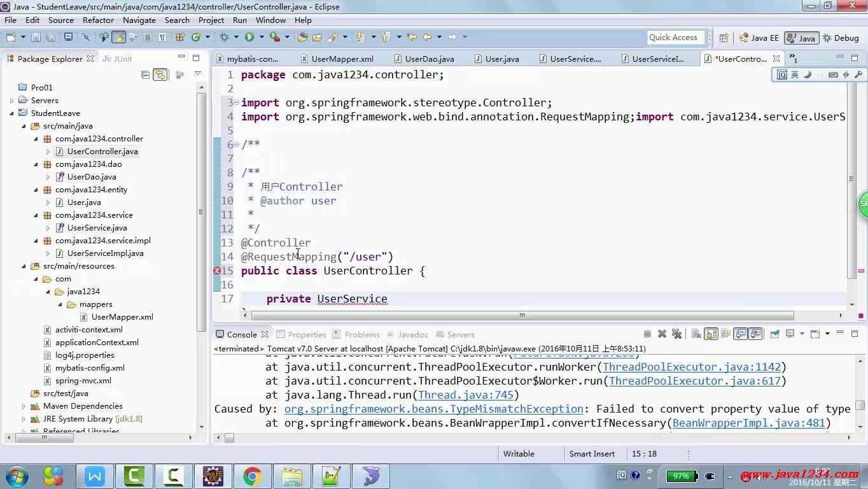The image size is (868, 489).
Task: Click the Chrome icon in the taskbar
Action: pyautogui.click(x=252, y=476)
